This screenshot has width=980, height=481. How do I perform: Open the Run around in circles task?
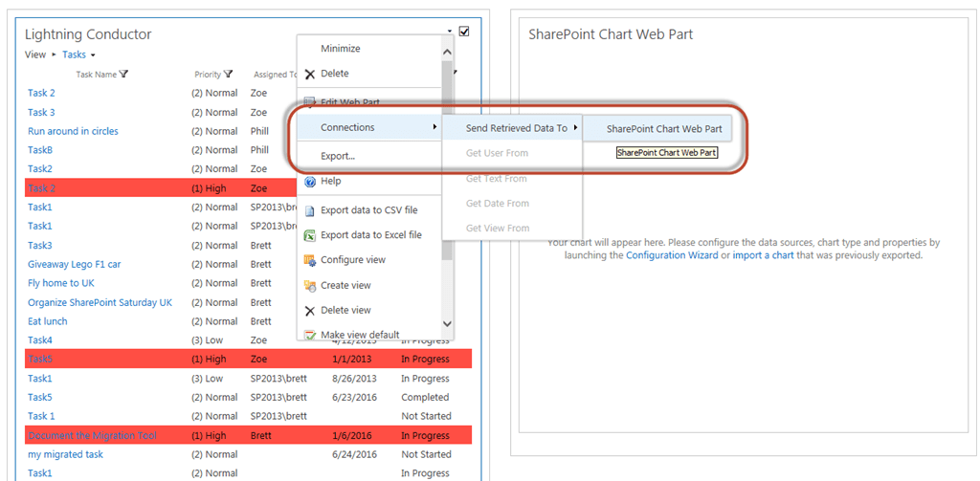click(x=73, y=131)
